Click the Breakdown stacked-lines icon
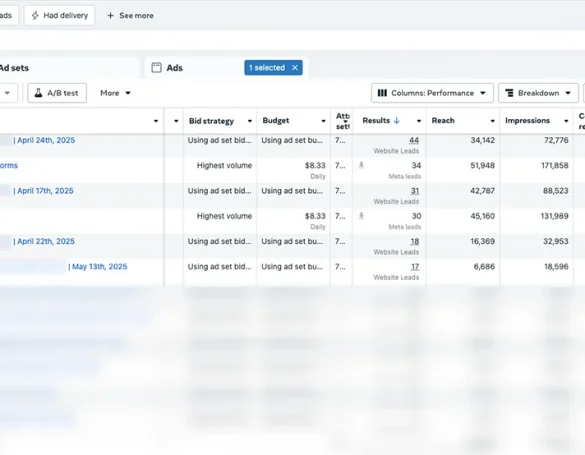 509,93
